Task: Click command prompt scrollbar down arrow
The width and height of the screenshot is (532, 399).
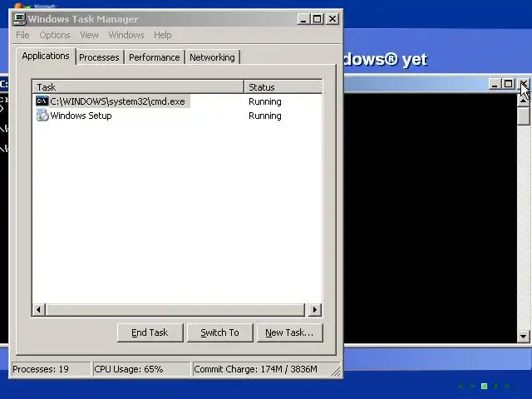Action: 523,337
